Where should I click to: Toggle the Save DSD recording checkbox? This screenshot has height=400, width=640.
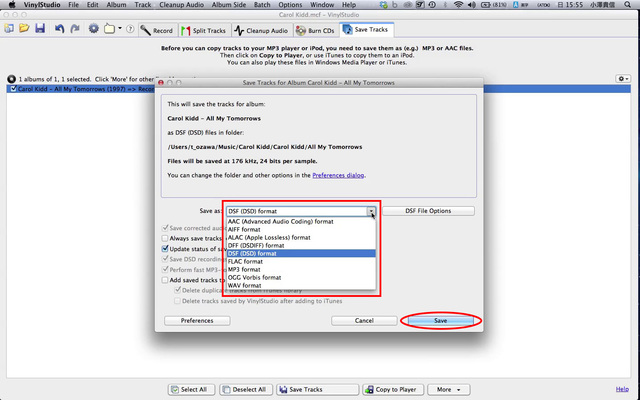[x=165, y=259]
